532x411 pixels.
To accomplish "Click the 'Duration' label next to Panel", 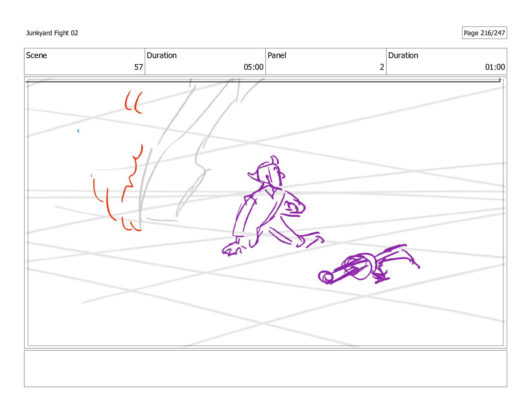I will [403, 55].
